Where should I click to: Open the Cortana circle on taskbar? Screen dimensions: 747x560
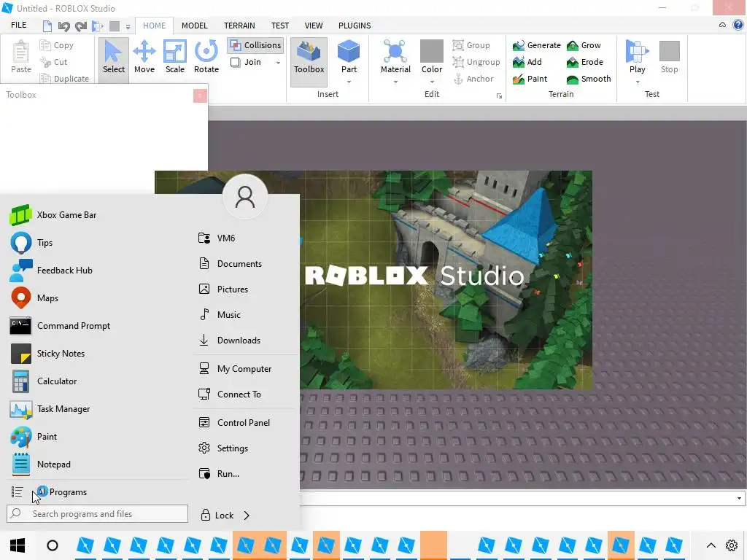pyautogui.click(x=53, y=545)
